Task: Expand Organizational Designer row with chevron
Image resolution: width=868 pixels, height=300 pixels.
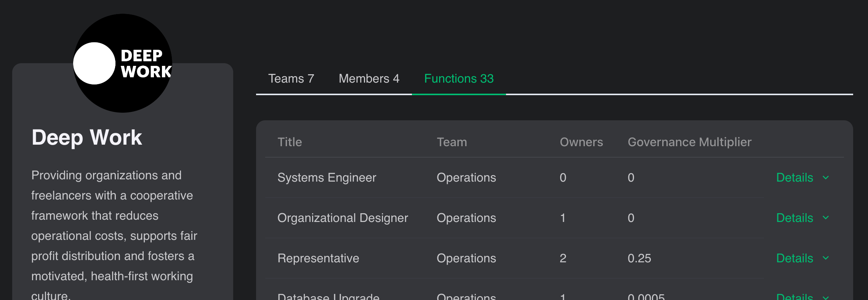Action: tap(826, 218)
